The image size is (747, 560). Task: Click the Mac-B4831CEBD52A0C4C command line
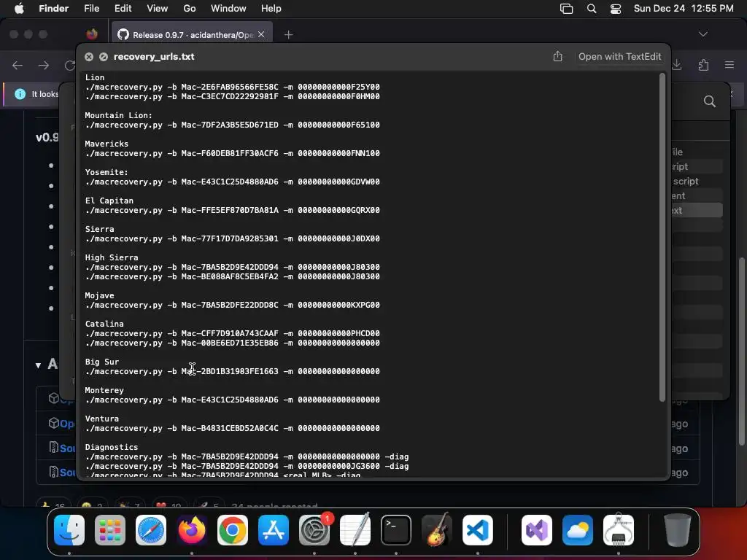[x=233, y=428]
